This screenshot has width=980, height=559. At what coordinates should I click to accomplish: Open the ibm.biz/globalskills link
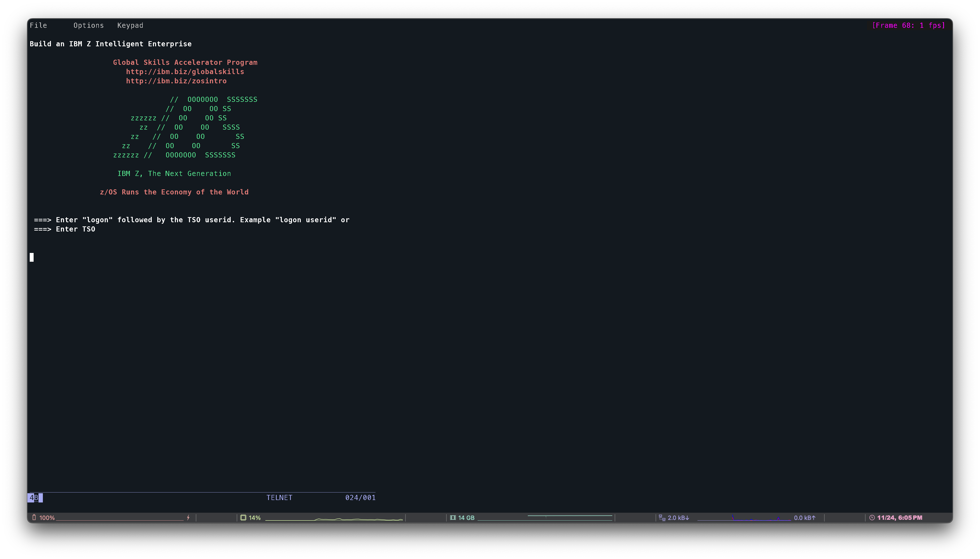click(185, 72)
